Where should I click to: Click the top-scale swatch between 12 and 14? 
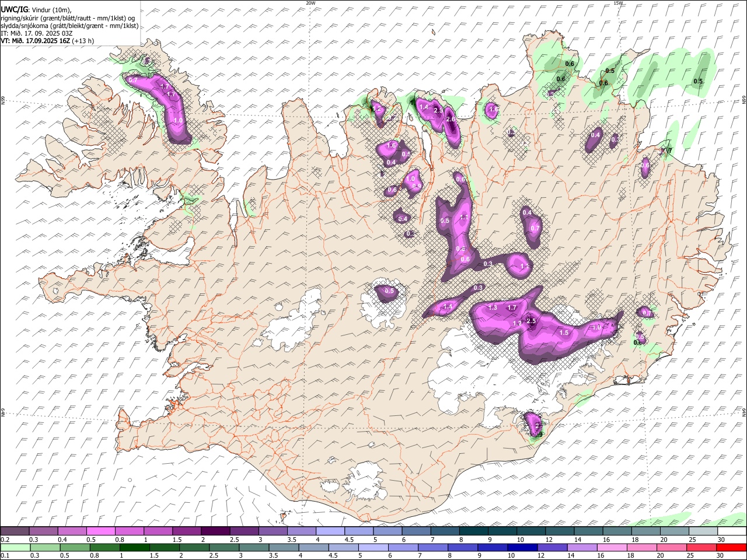click(x=559, y=531)
